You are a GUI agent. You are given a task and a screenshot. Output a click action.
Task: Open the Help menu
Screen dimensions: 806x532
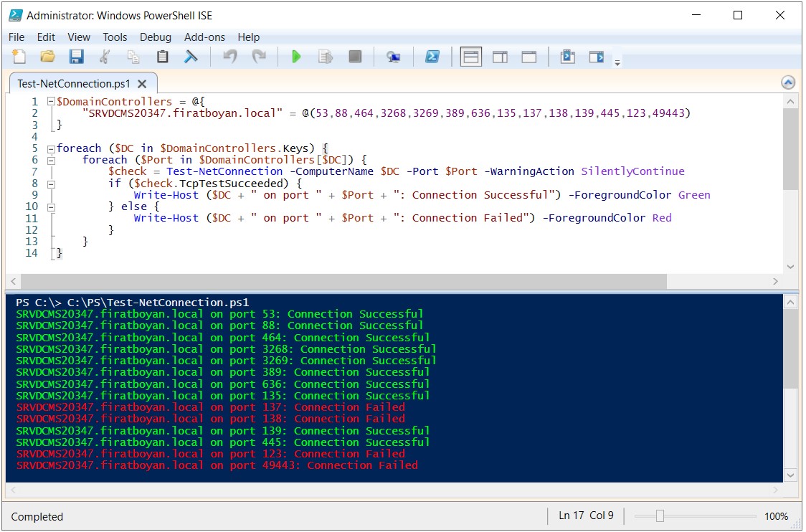click(248, 37)
